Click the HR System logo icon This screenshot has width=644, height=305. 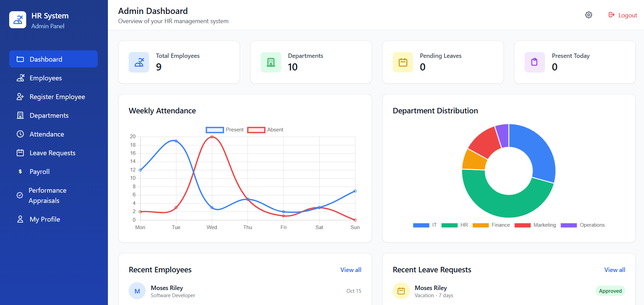click(x=18, y=20)
